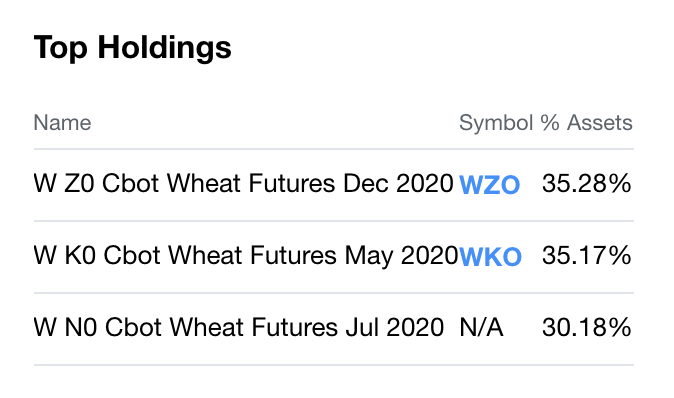Click the N/A symbol in Jul row
674x398 pixels.
point(481,328)
